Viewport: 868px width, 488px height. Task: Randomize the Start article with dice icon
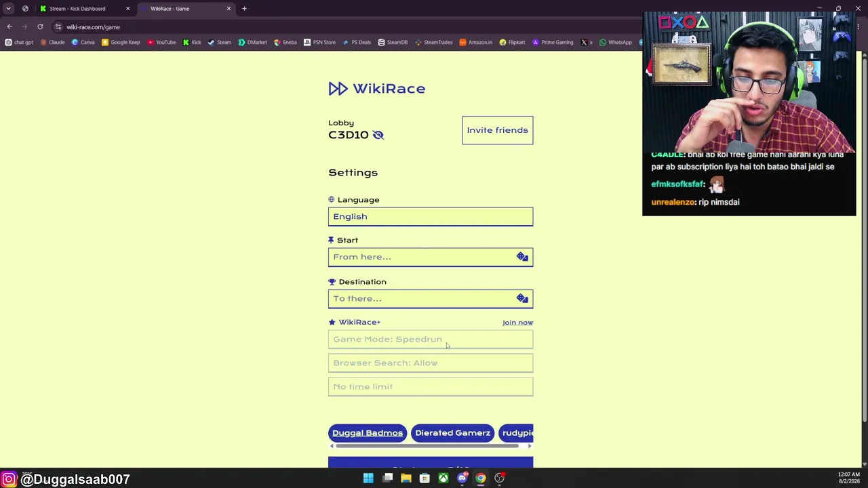coord(522,257)
